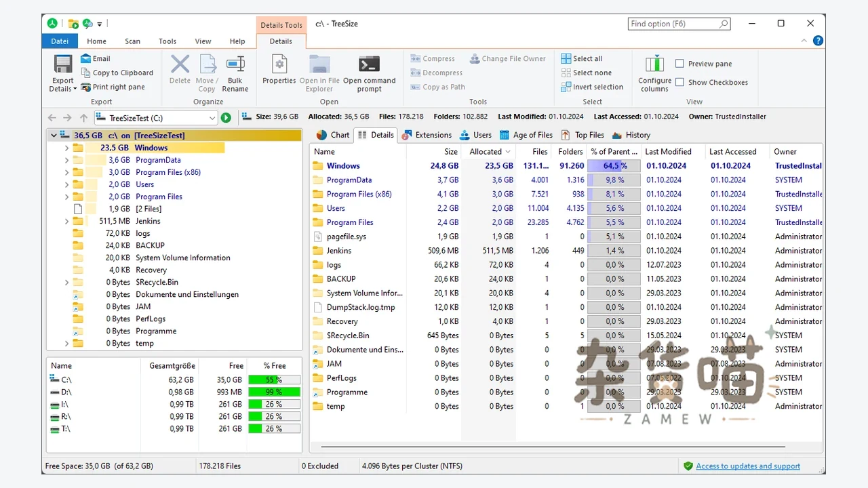Open the Datei menu tab

60,41
